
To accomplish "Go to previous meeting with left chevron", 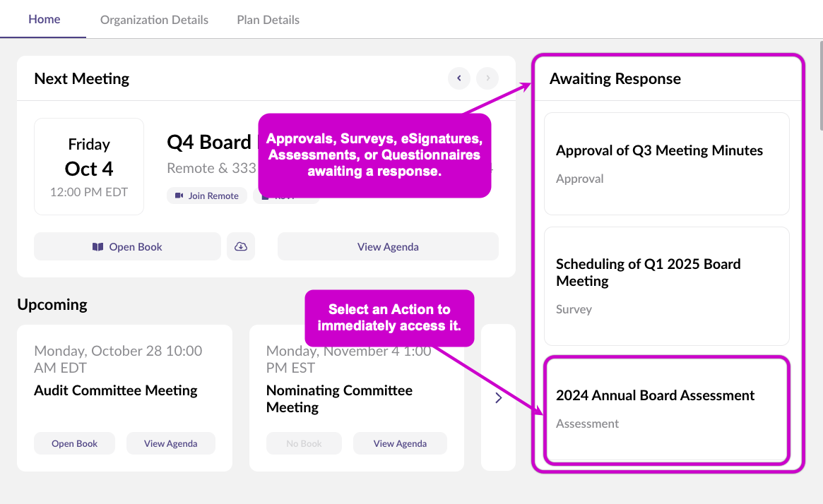I will [x=459, y=78].
